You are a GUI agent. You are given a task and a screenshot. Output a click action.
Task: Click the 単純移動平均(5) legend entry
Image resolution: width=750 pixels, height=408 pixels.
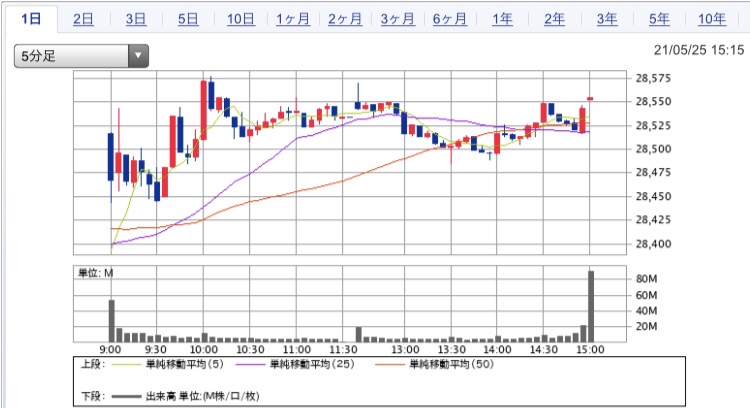point(185,364)
